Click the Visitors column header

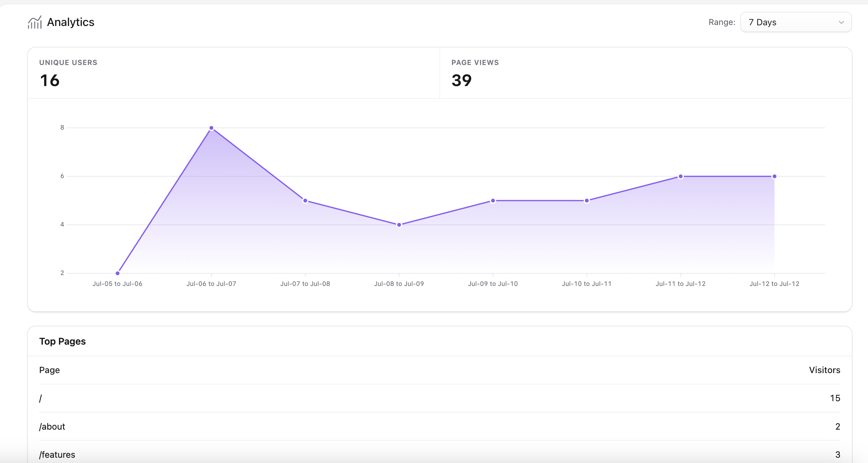pyautogui.click(x=824, y=370)
